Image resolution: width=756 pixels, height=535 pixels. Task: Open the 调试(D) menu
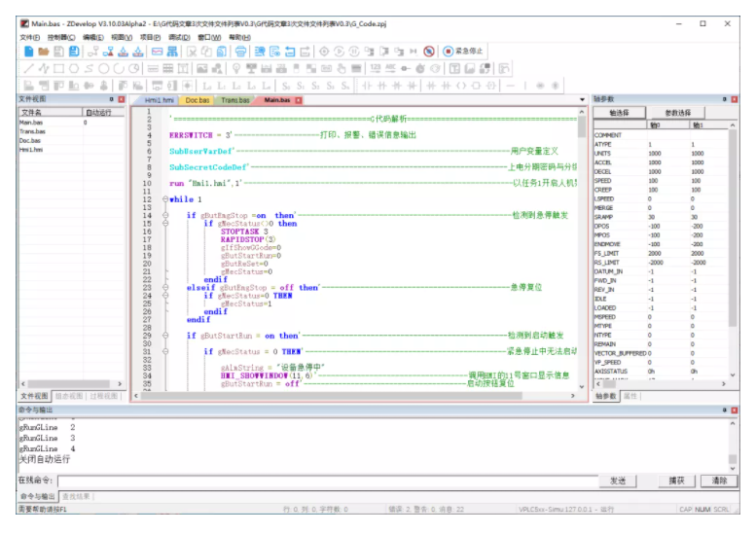pos(179,37)
